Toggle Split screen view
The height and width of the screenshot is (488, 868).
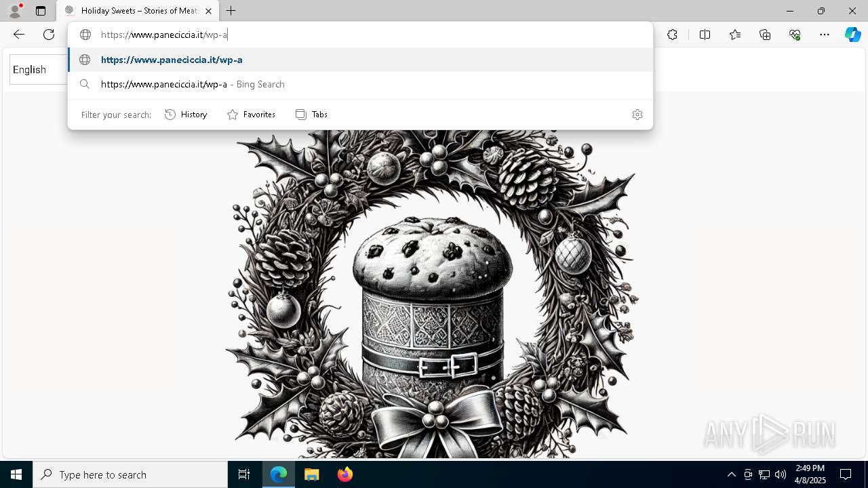pos(705,35)
